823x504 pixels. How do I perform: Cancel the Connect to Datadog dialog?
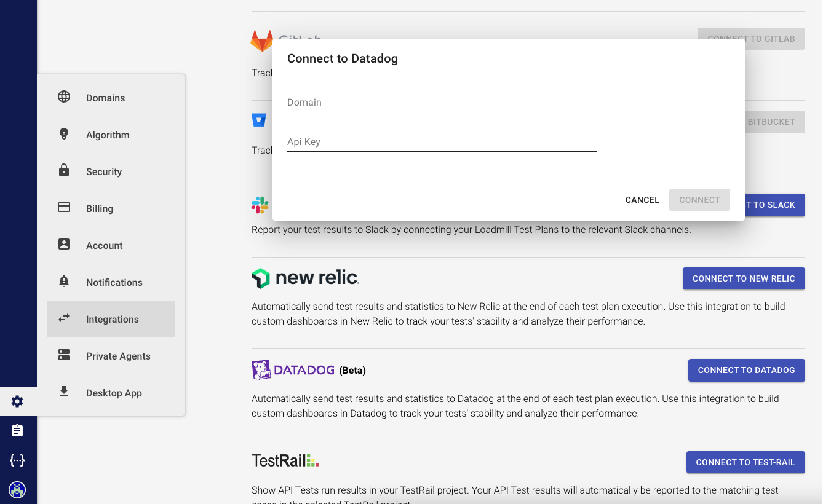coord(642,200)
